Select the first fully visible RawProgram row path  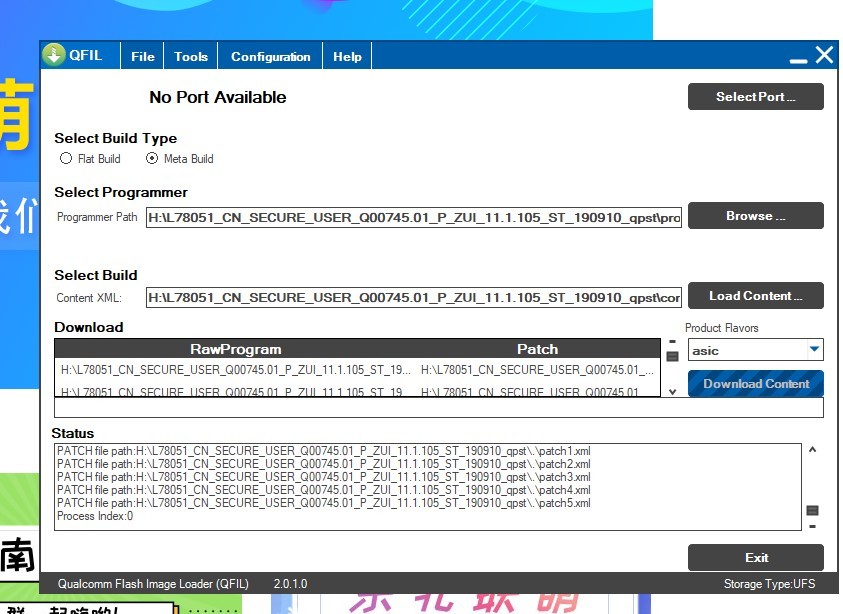tap(235, 370)
